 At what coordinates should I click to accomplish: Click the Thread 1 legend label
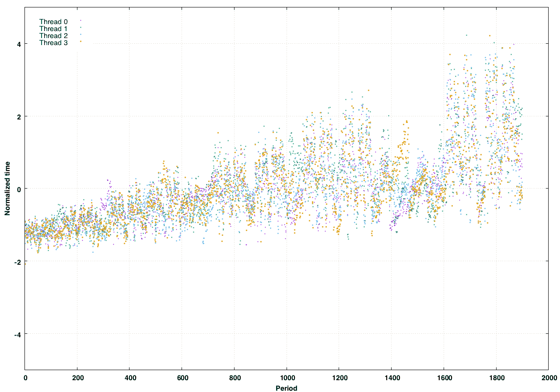point(53,28)
